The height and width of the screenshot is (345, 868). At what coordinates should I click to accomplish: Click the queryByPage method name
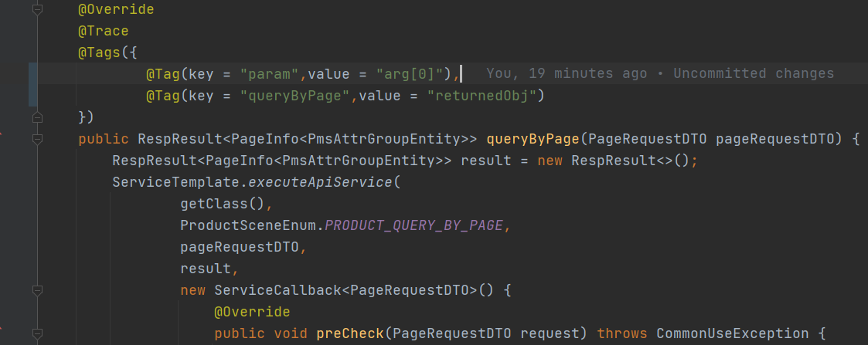533,140
